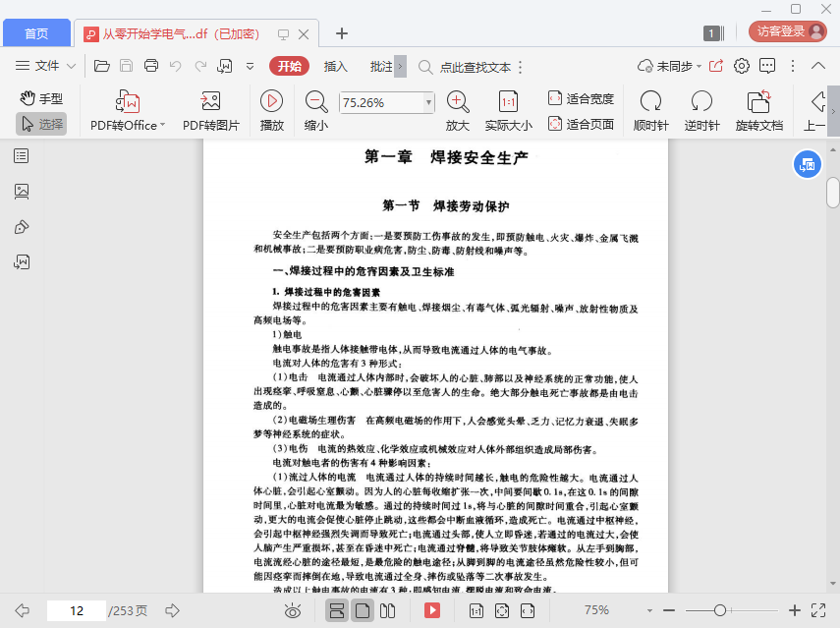Go to previous page arrow

click(x=22, y=610)
